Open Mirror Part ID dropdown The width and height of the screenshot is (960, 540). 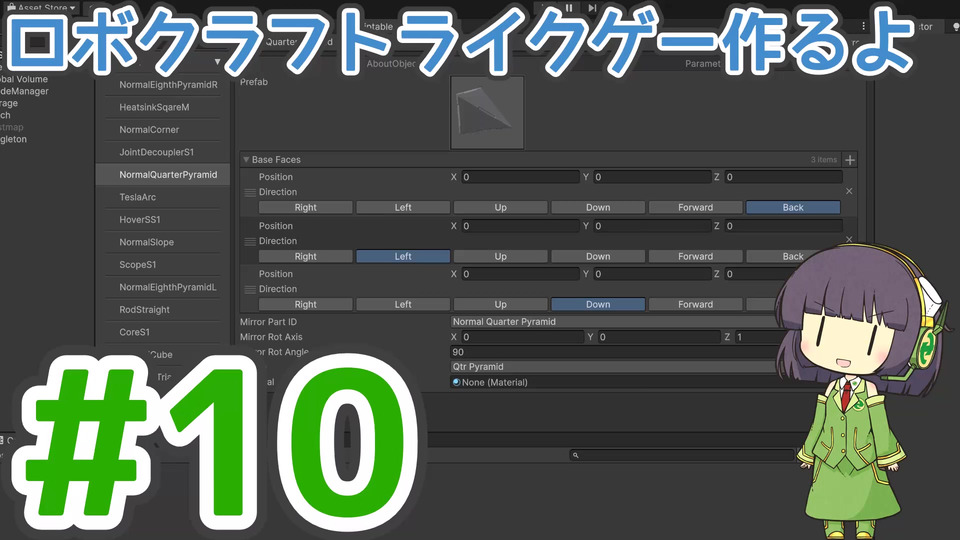[x=615, y=321]
